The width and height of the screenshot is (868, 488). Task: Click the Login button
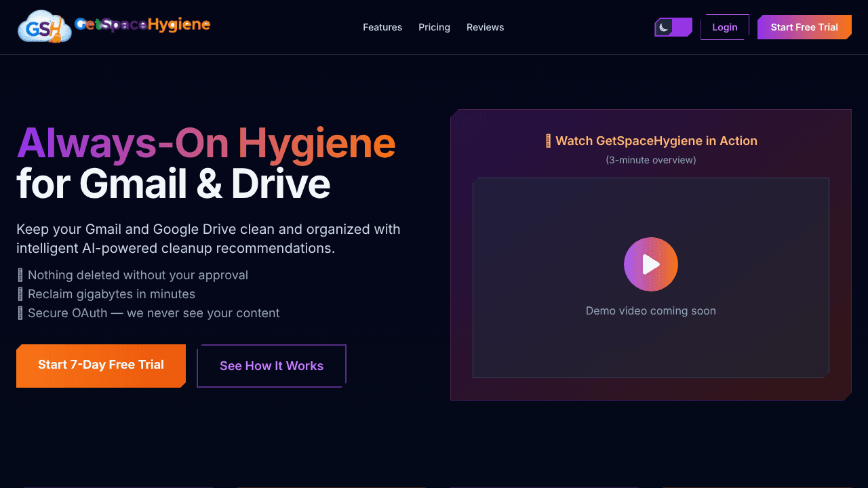[725, 27]
